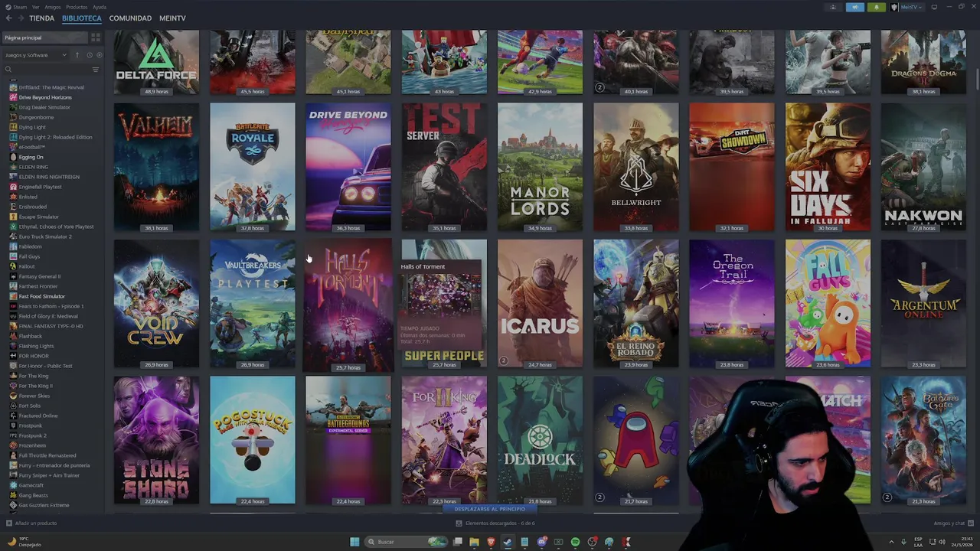Select Stoneshard game cover
This screenshot has width=980, height=551.
pos(156,440)
